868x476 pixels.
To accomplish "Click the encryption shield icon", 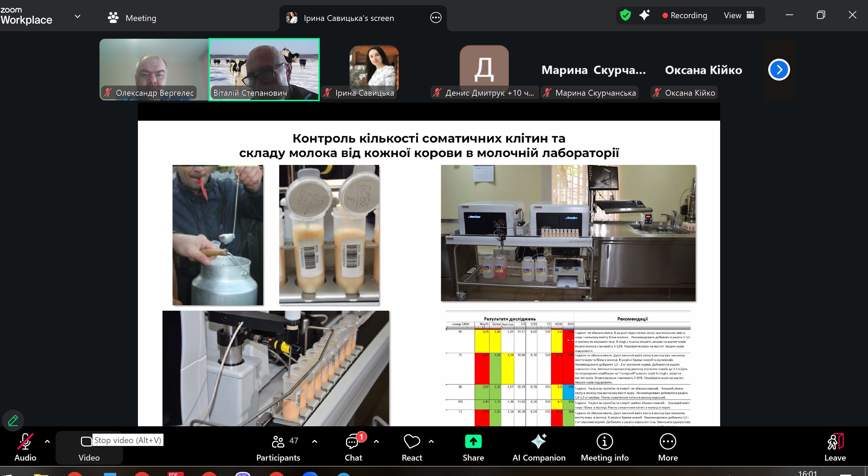I will coord(625,15).
